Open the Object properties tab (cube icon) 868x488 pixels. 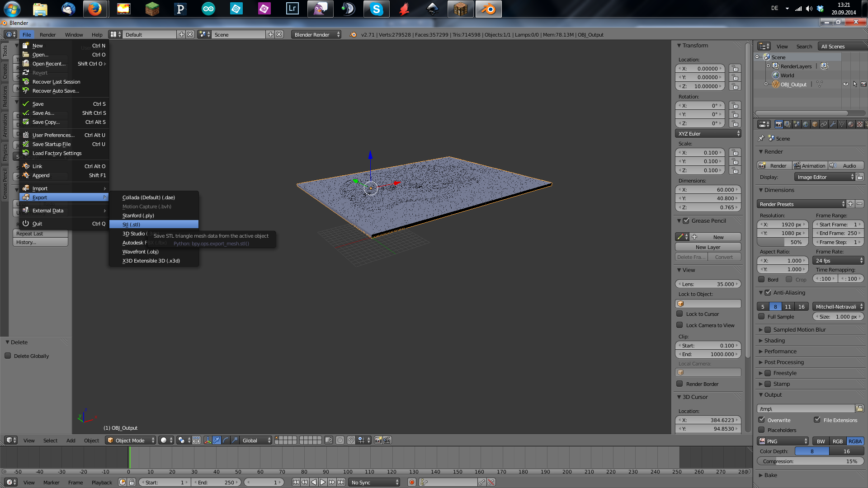pyautogui.click(x=814, y=124)
